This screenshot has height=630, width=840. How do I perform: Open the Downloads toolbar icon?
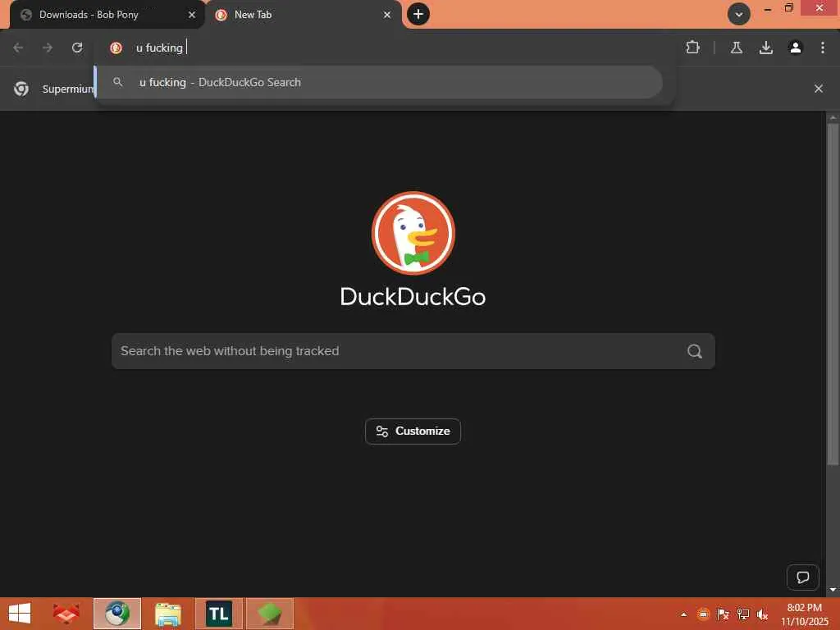tap(766, 48)
